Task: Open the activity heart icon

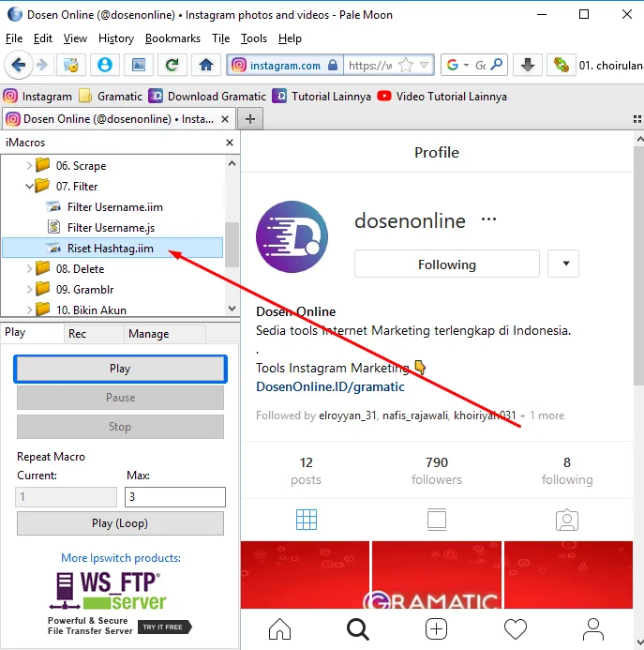Action: pyautogui.click(x=515, y=627)
